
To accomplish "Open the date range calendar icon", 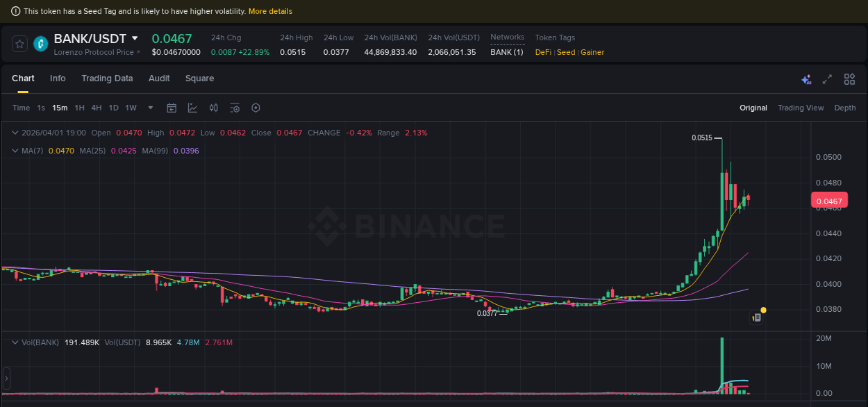I will (172, 108).
